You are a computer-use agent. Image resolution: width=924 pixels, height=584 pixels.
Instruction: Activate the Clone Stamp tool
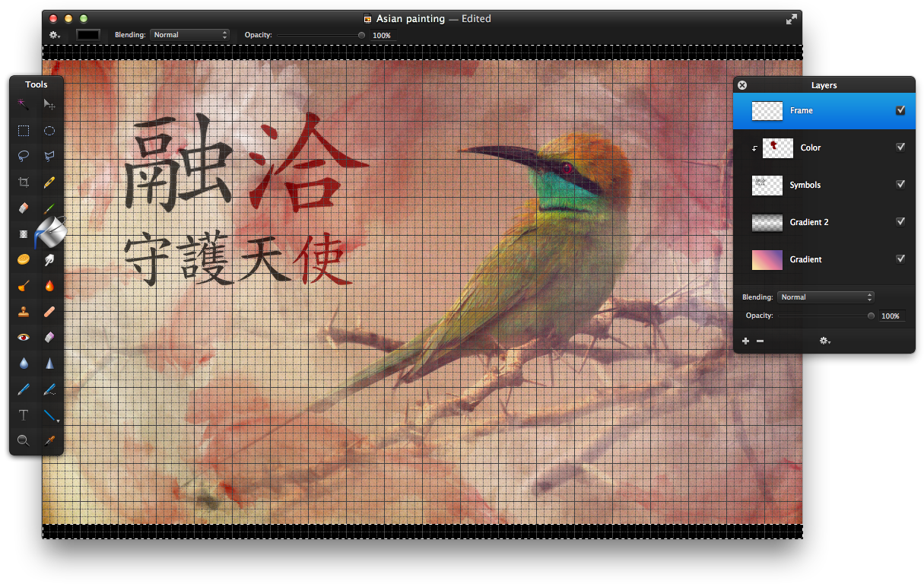click(24, 311)
